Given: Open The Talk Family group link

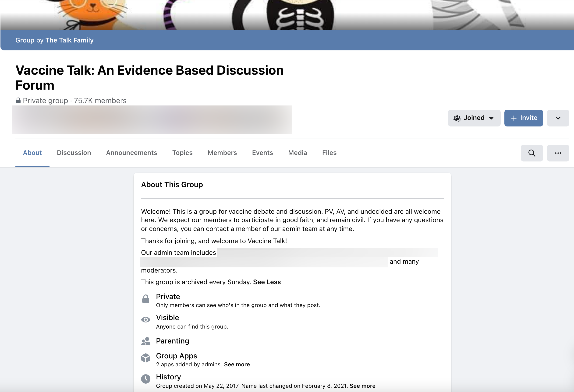Looking at the screenshot, I should (x=69, y=40).
